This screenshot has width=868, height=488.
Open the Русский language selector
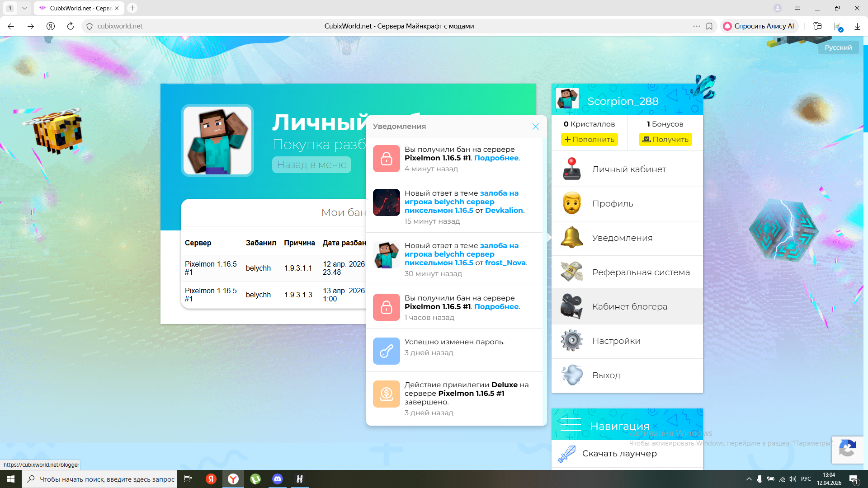coord(838,47)
